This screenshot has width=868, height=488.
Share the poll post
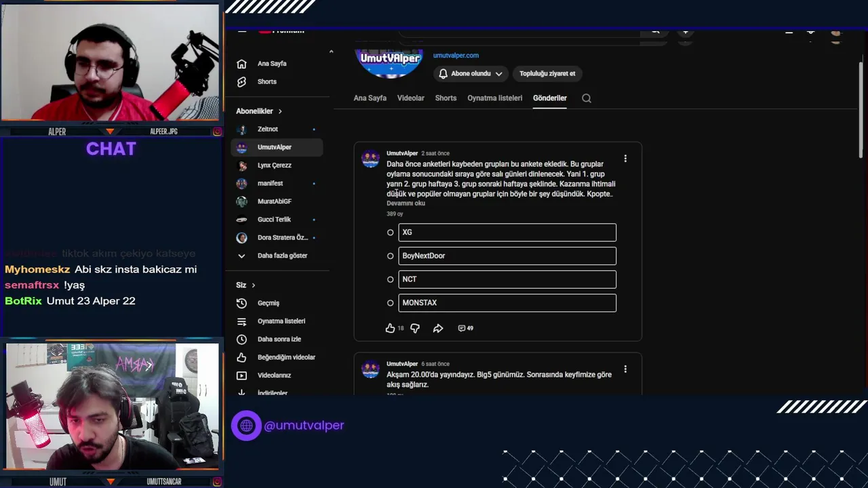coord(438,328)
